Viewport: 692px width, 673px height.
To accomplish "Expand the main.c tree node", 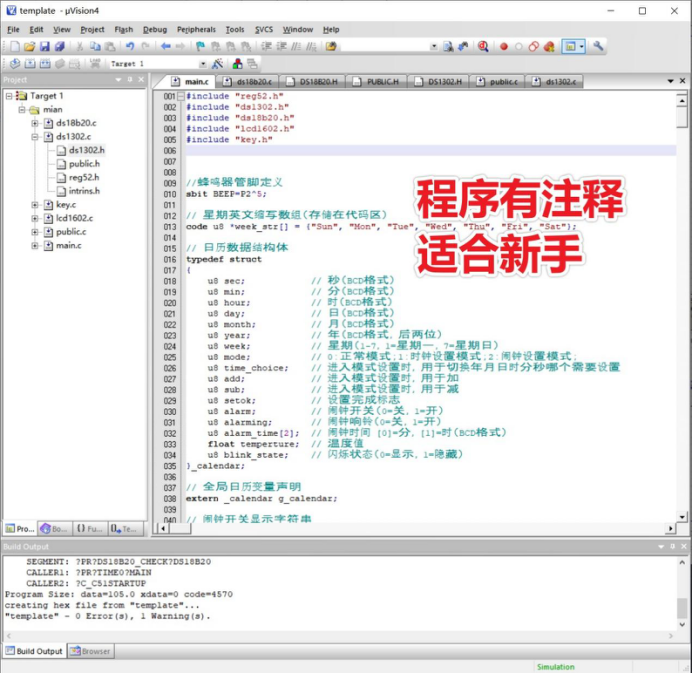I will (34, 245).
